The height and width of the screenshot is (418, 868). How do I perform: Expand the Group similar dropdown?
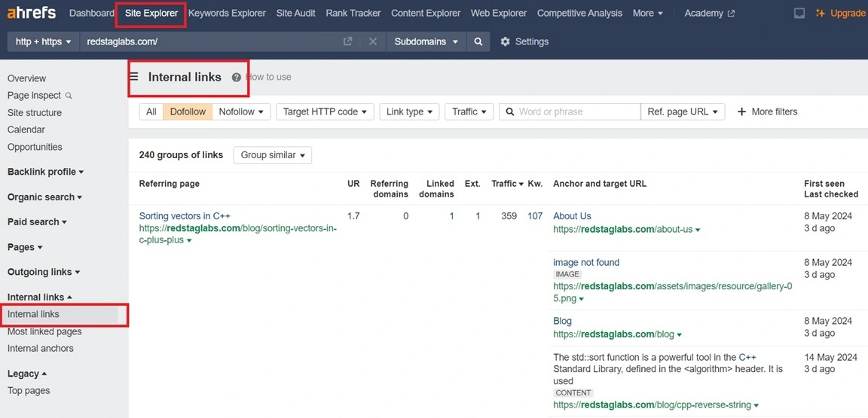(273, 155)
